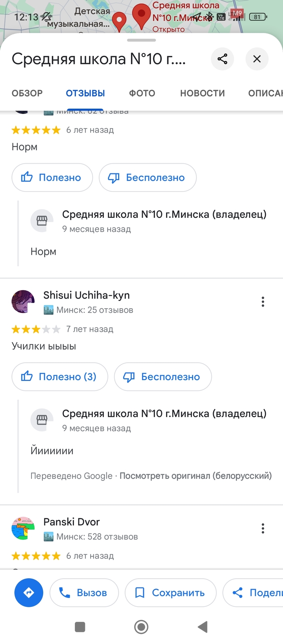Open Shisui Uchiha-kyn profile avatar
The height and width of the screenshot is (644, 283).
tap(23, 301)
